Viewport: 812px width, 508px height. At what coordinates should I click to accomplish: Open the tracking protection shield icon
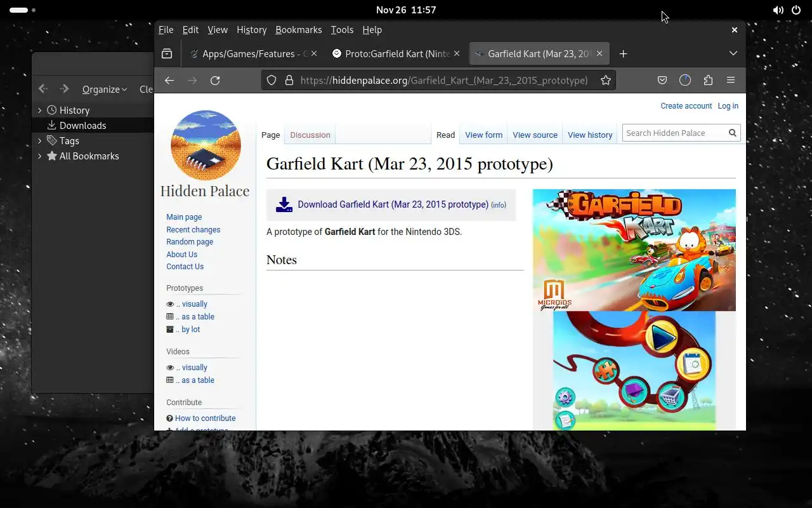point(272,81)
